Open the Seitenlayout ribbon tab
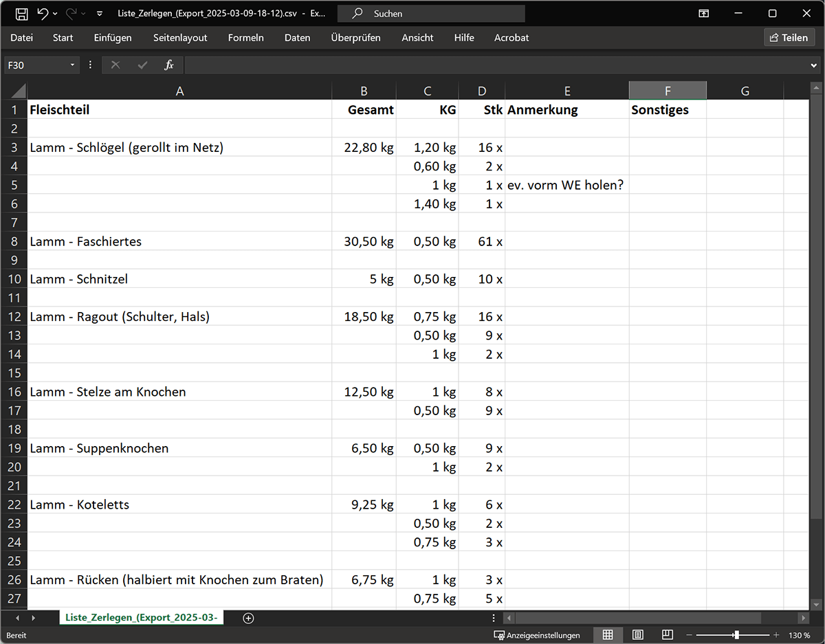Image resolution: width=825 pixels, height=644 pixels. pos(180,38)
